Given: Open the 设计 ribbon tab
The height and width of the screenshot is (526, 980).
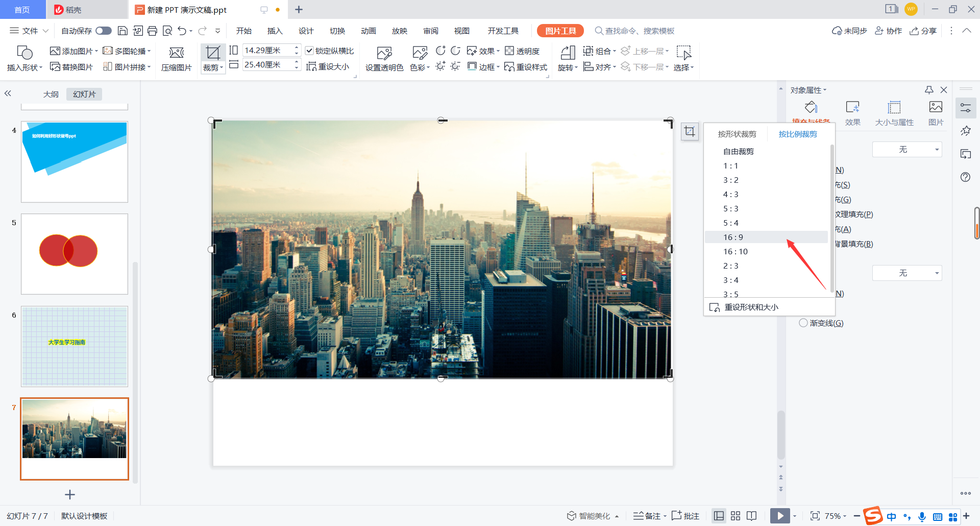Looking at the screenshot, I should pos(306,31).
